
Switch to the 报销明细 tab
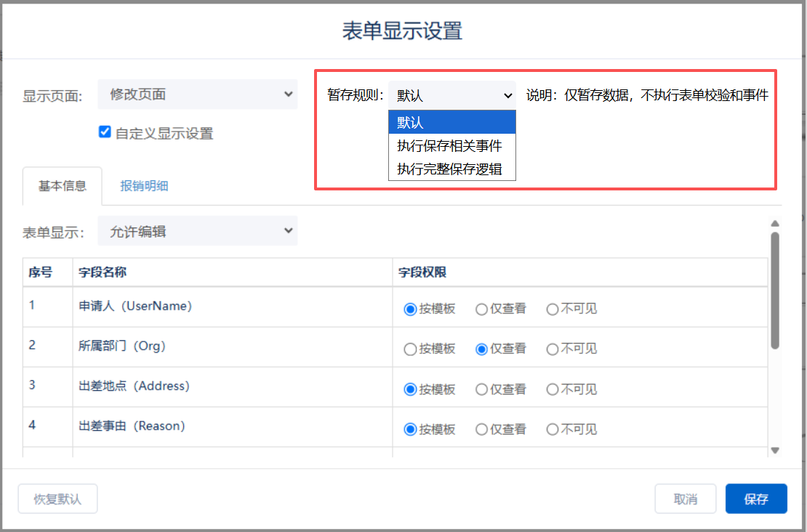pos(144,185)
